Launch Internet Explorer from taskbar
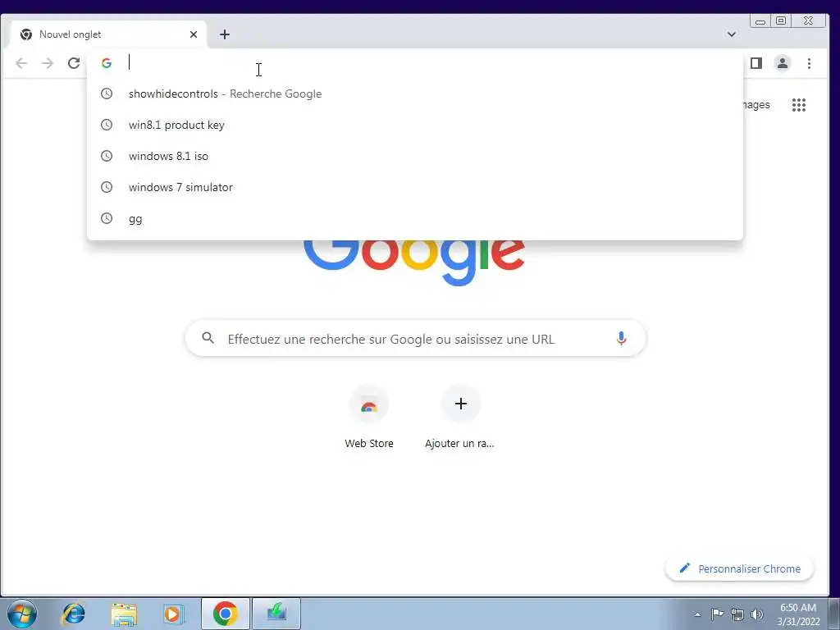Viewport: 840px width, 630px height. (73, 614)
